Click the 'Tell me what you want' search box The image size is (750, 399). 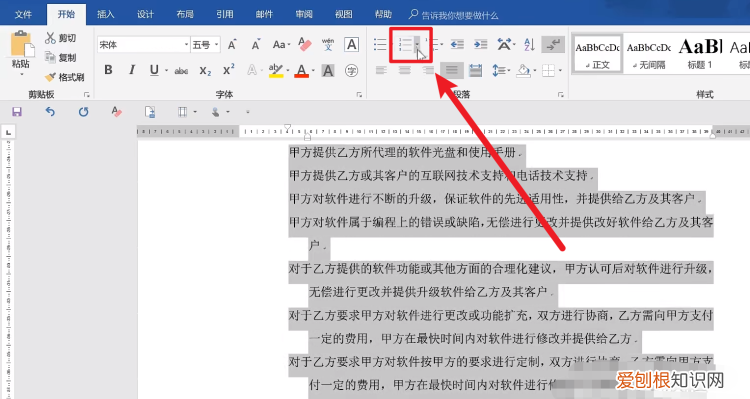tap(453, 15)
